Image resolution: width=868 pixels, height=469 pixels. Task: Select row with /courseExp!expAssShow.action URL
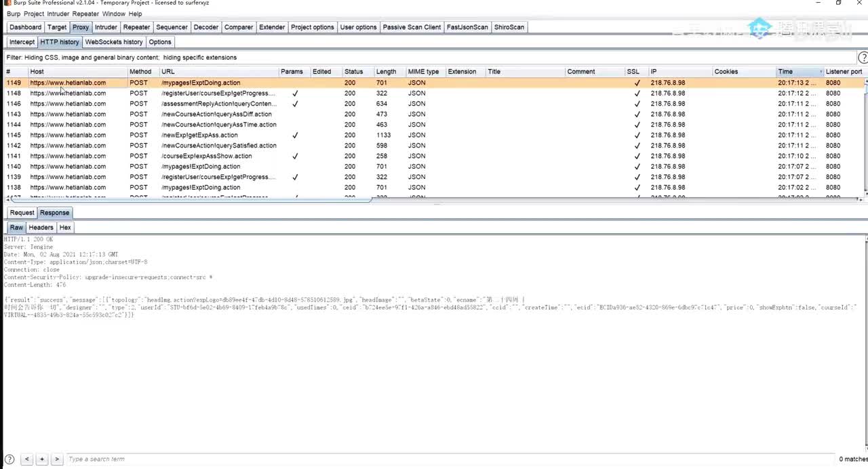434,156
